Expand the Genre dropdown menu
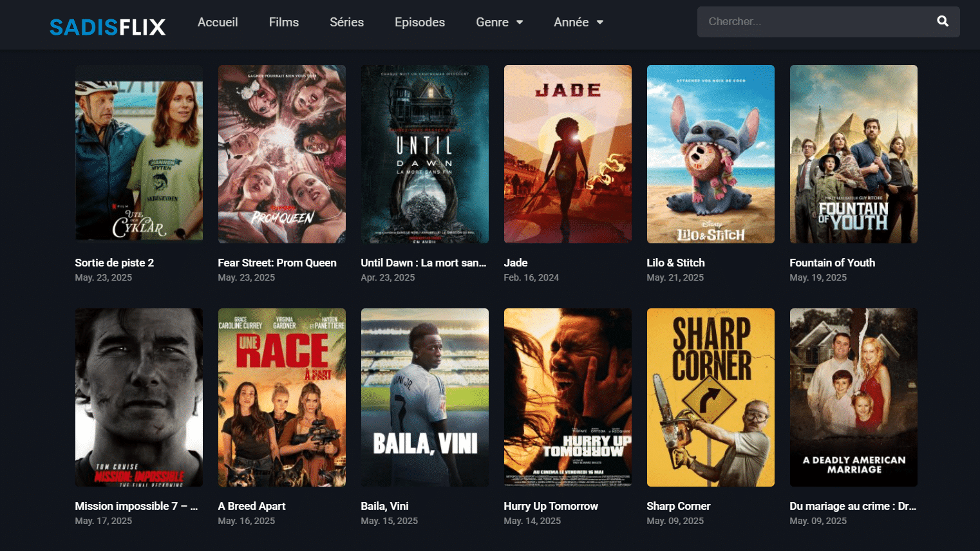The width and height of the screenshot is (980, 551). pos(499,22)
